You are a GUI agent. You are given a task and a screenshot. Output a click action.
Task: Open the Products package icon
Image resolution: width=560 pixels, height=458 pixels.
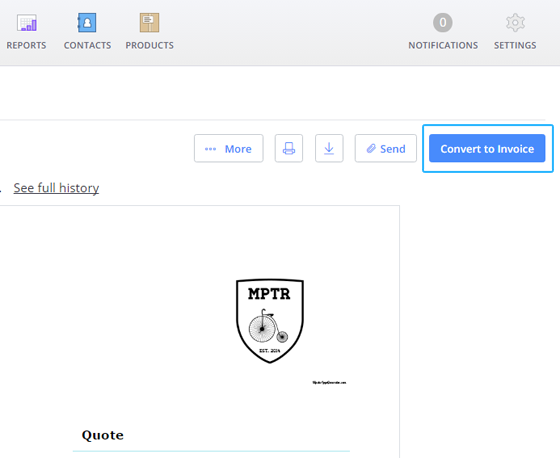pos(149,23)
